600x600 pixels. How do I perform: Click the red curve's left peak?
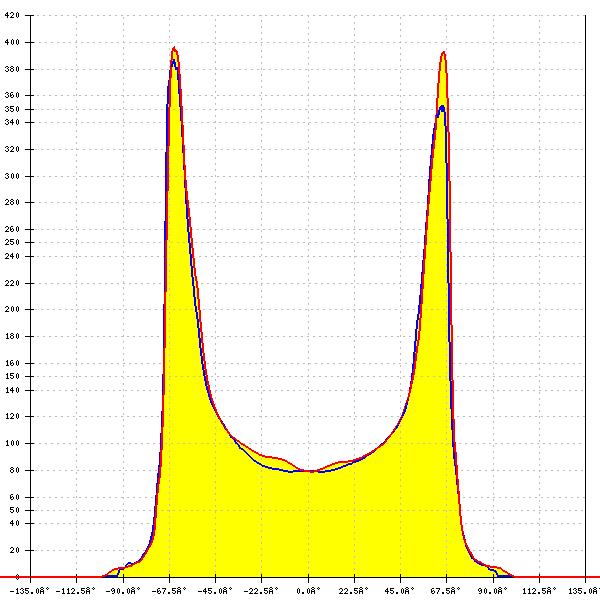pos(174,48)
